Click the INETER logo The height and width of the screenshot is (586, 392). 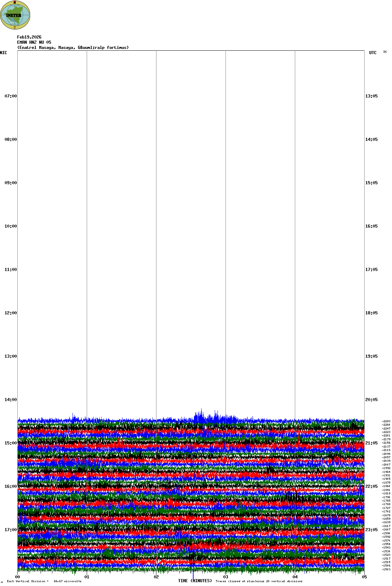(x=15, y=15)
